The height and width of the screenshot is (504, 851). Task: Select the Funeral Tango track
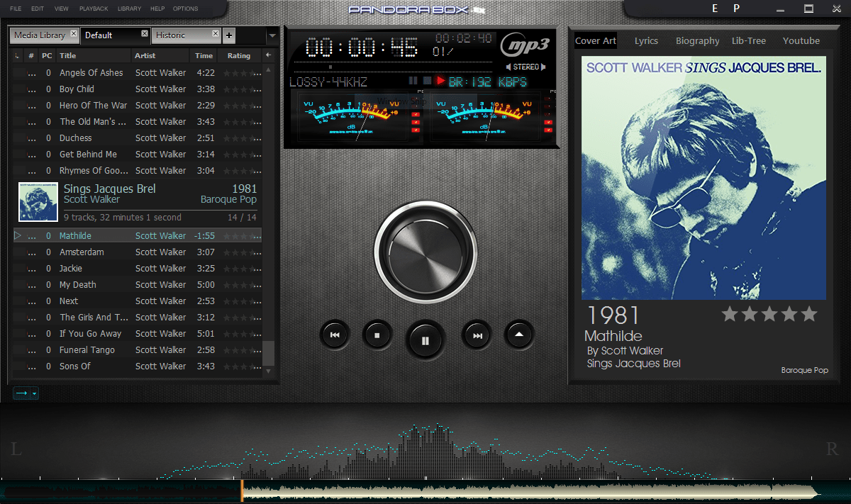pos(138,350)
